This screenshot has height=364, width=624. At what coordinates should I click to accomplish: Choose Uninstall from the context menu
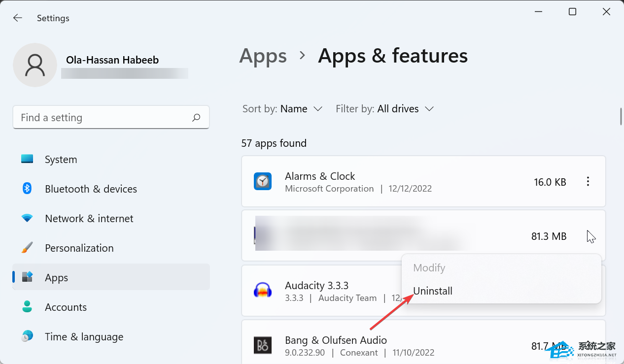(433, 291)
